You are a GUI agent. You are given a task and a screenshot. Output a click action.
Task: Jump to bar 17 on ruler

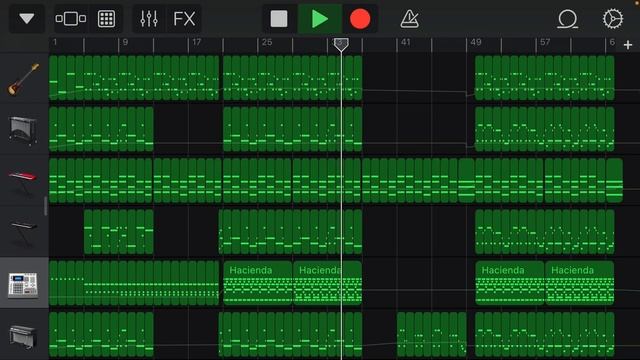click(x=197, y=42)
